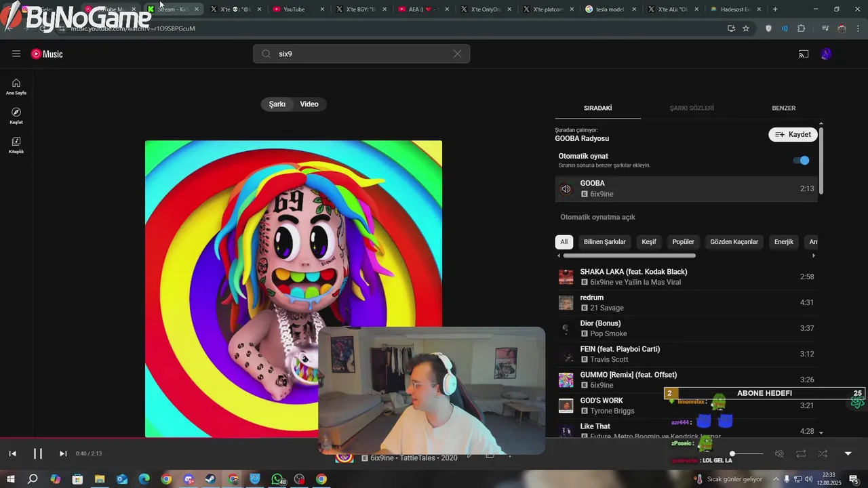Switch view to Şarkı
The width and height of the screenshot is (868, 488).
(x=277, y=104)
